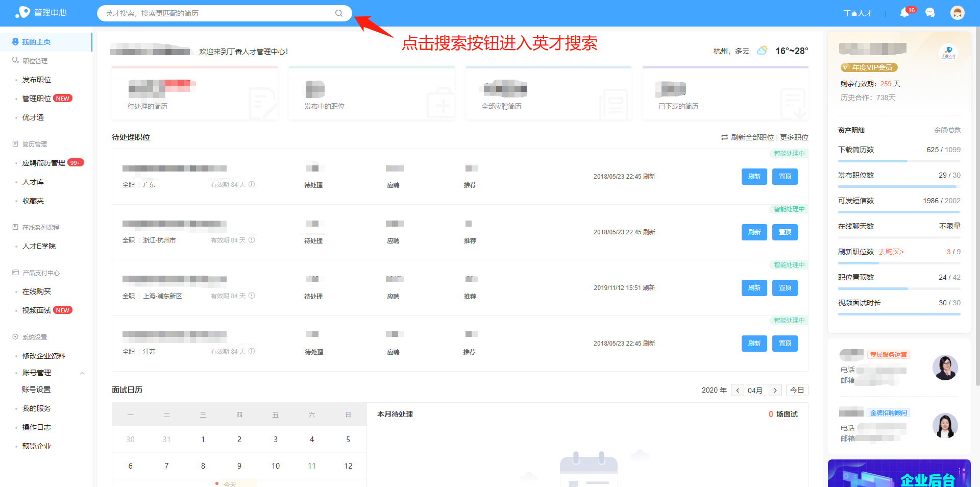Click the 下载简历数 progress bar
The height and width of the screenshot is (487, 980).
(x=899, y=161)
